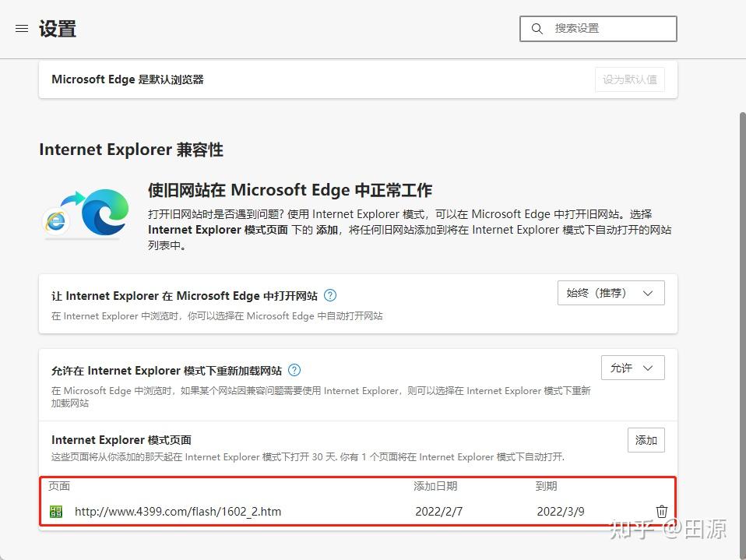Delete the 4399.com page with trash icon
Screen dimensions: 746x560
click(x=661, y=512)
